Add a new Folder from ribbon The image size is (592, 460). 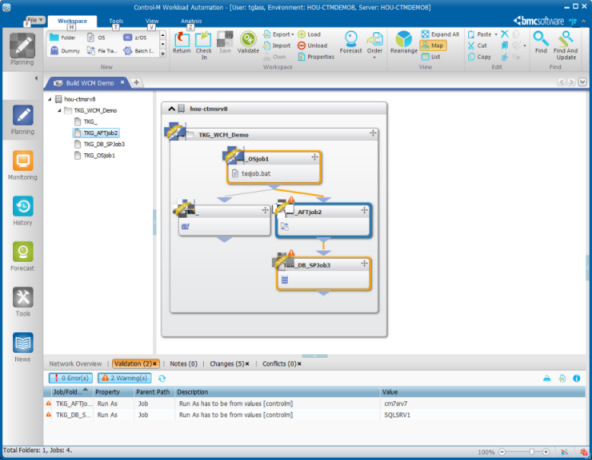pyautogui.click(x=63, y=37)
